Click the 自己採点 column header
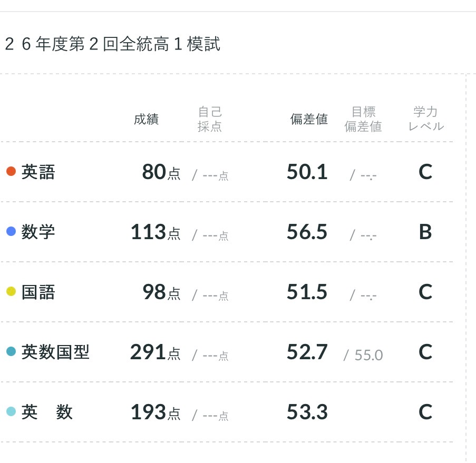The height and width of the screenshot is (463, 476). tap(210, 119)
